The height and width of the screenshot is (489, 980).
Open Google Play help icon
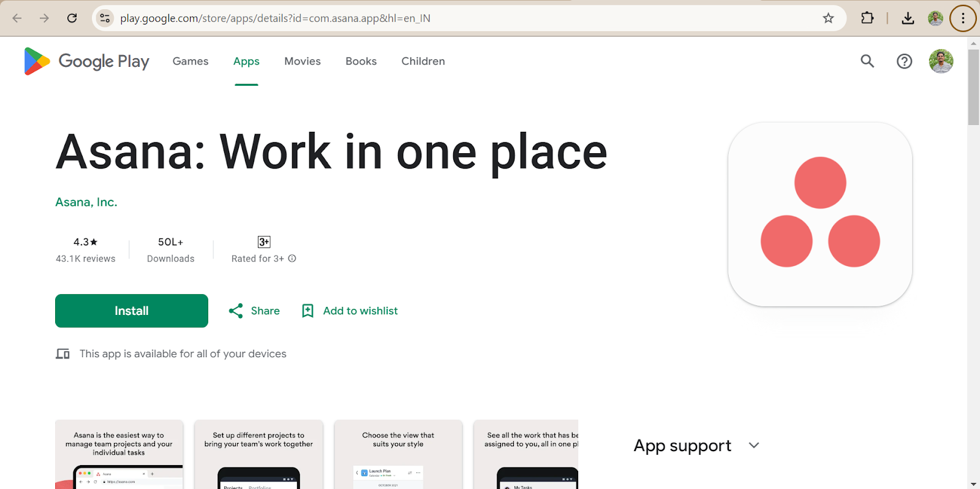(904, 61)
